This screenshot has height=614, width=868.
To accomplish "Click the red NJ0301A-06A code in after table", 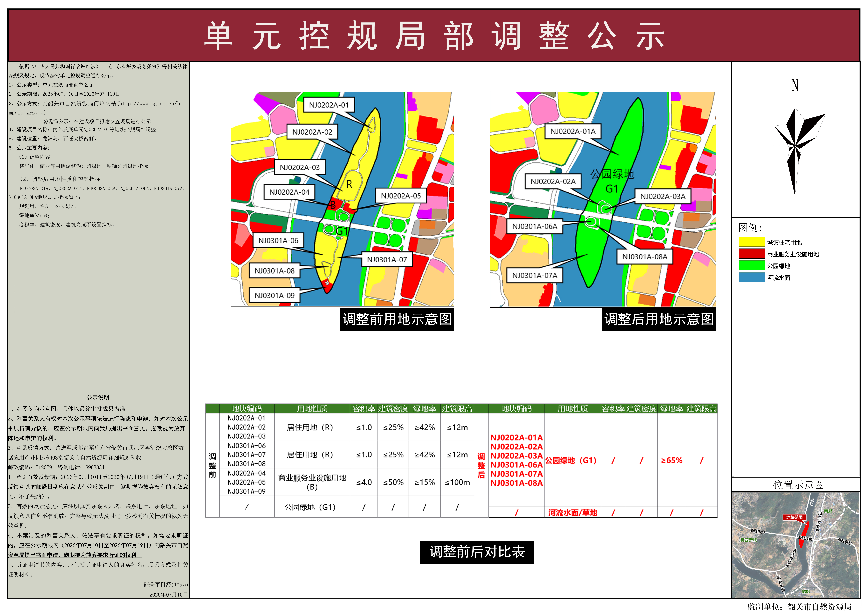I will click(516, 465).
